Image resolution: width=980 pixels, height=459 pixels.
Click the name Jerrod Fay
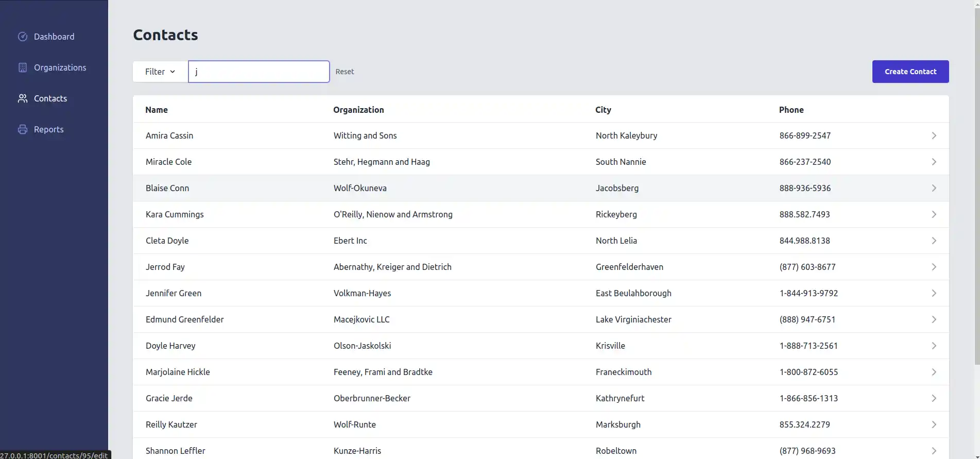[165, 267]
